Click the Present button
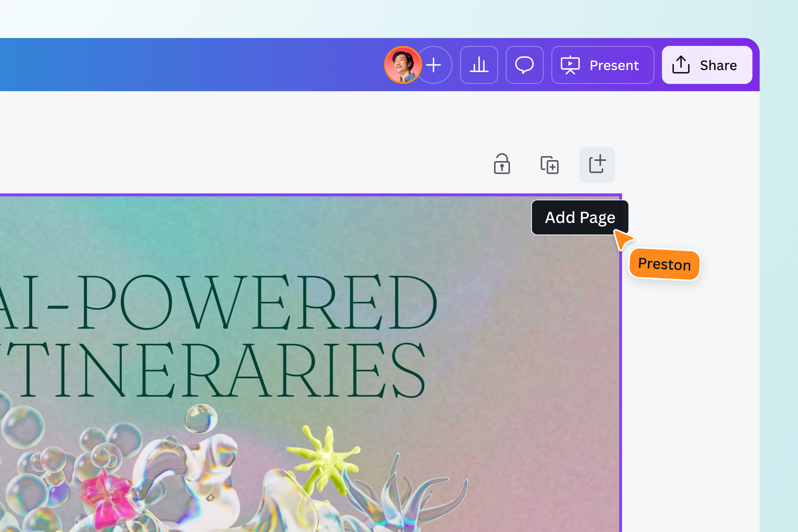The height and width of the screenshot is (532, 798). [x=603, y=65]
